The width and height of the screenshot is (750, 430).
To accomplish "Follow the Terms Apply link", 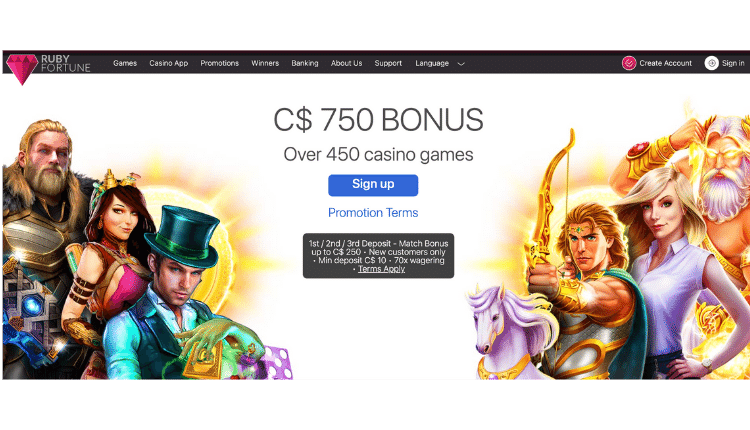I will pyautogui.click(x=381, y=269).
